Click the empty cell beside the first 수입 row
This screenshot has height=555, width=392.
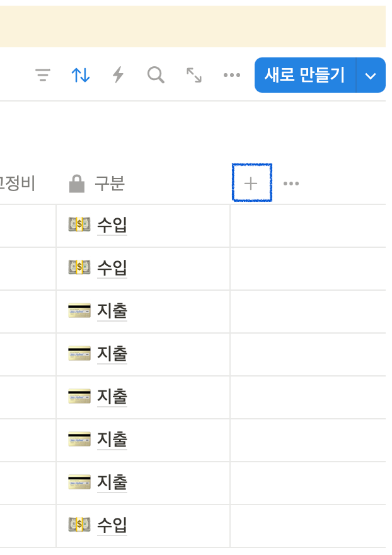click(x=308, y=225)
